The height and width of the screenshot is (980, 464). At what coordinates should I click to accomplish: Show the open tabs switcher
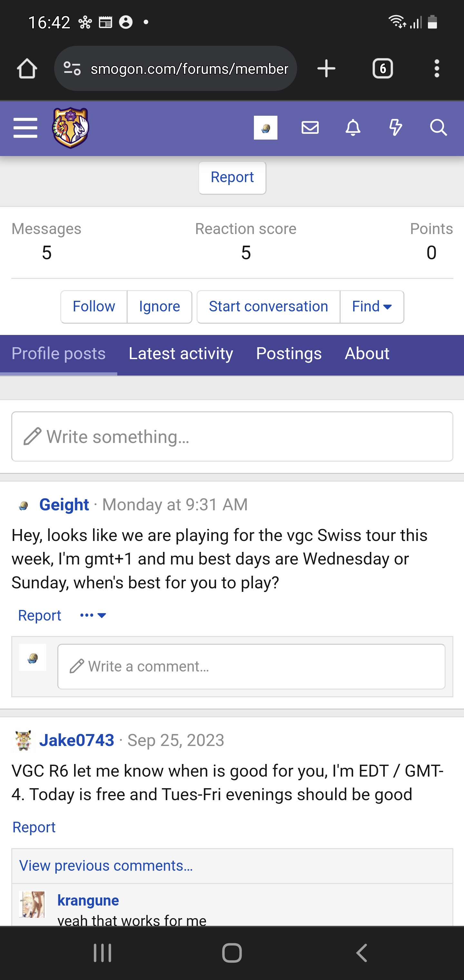tap(382, 69)
